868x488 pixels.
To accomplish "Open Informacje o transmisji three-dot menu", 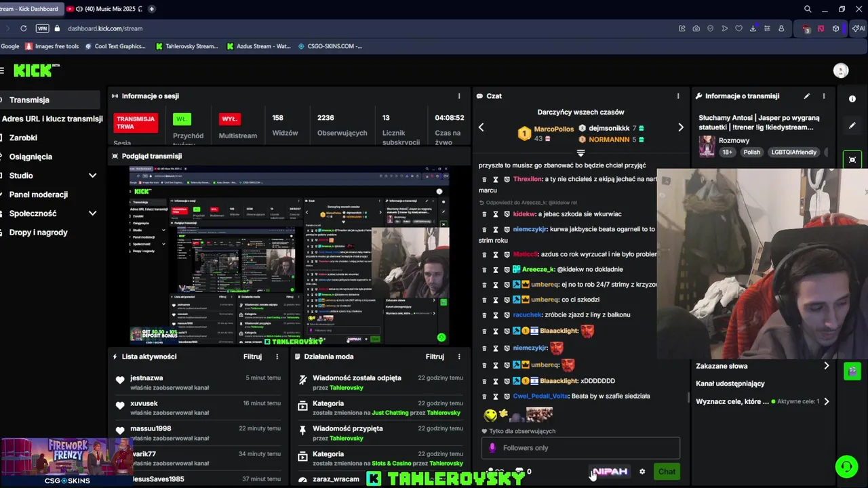I will pyautogui.click(x=824, y=96).
